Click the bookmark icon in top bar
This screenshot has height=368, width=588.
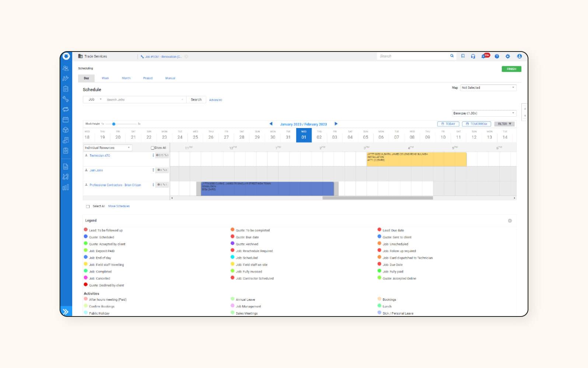(x=463, y=56)
